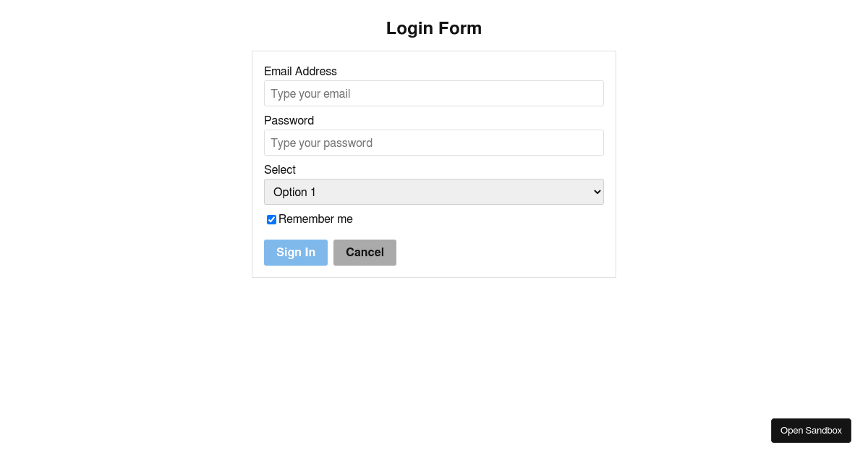The height and width of the screenshot is (456, 868).
Task: Click the Login Form heading
Action: [x=434, y=28]
